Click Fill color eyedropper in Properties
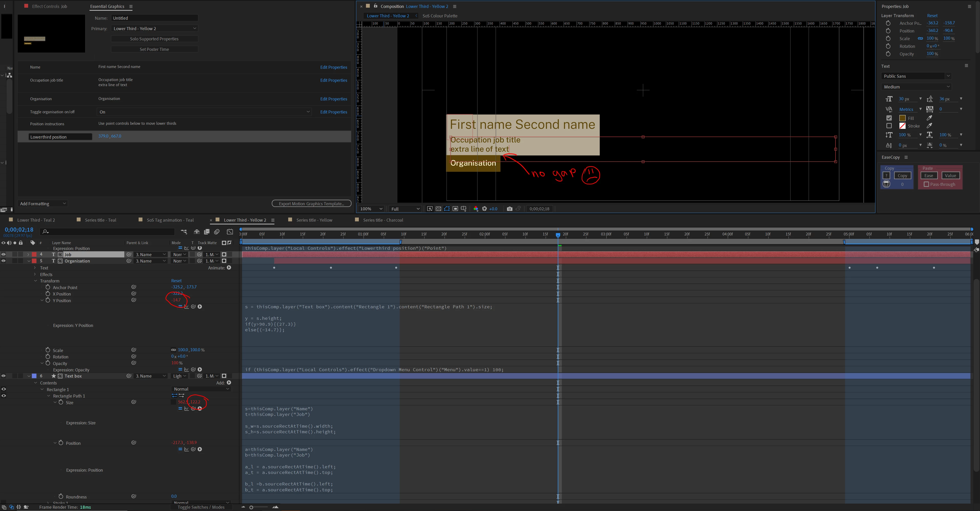The height and width of the screenshot is (511, 980). (x=929, y=118)
